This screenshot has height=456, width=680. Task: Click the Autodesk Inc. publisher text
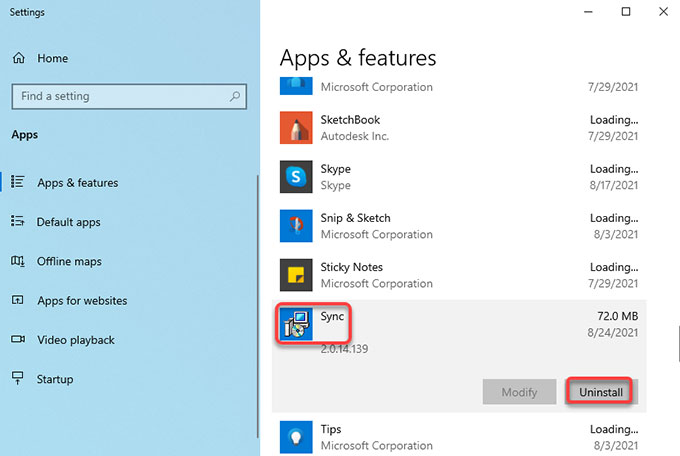[355, 136]
